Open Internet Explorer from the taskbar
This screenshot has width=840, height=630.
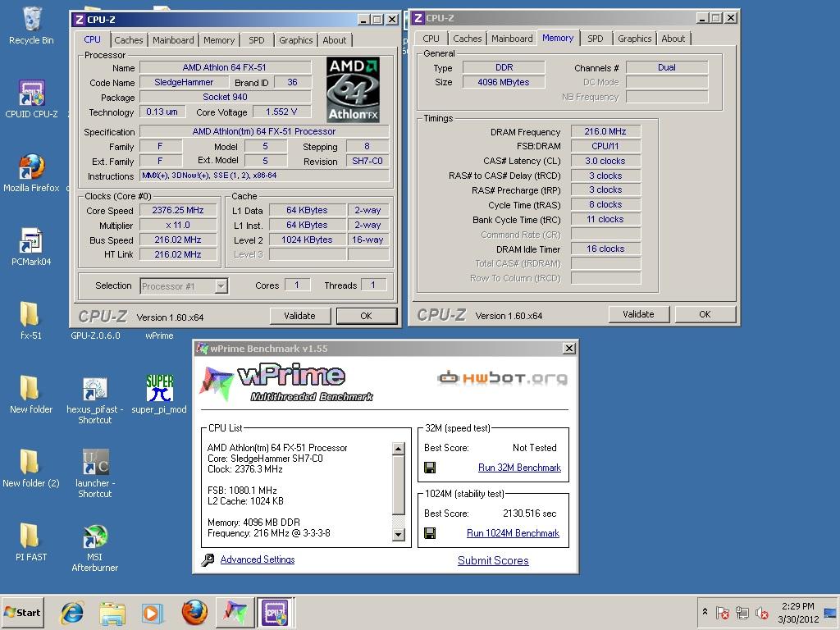click(x=72, y=612)
